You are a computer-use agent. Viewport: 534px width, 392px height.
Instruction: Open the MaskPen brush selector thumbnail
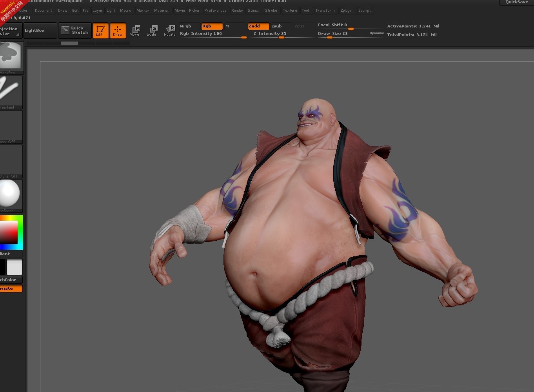[x=11, y=58]
